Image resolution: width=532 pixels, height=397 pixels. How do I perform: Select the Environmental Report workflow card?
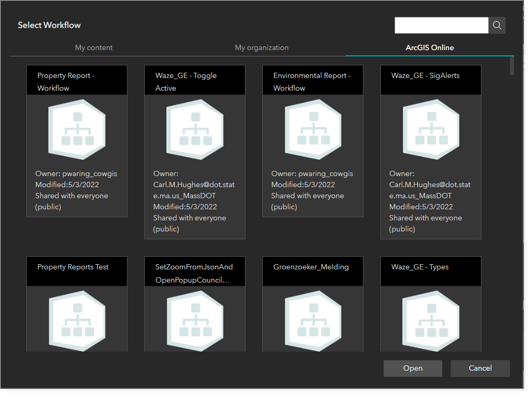tap(312, 141)
